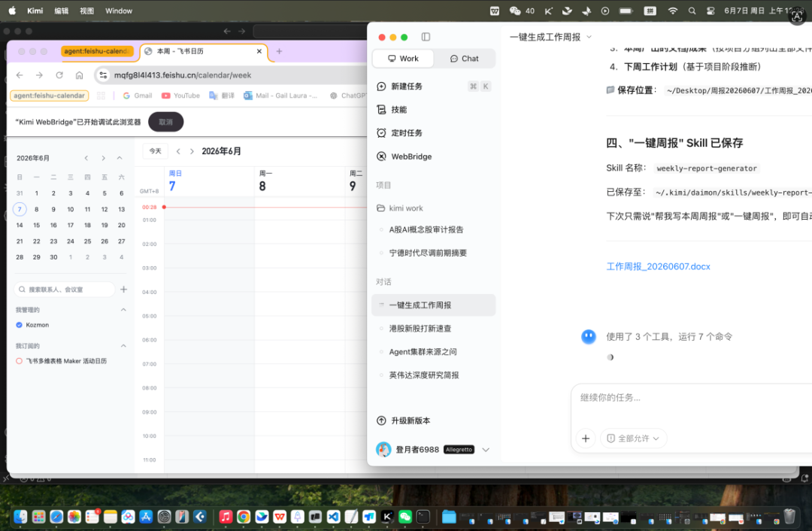Select date 15 in the mini calendar
This screenshot has height=531, width=812.
click(36, 226)
